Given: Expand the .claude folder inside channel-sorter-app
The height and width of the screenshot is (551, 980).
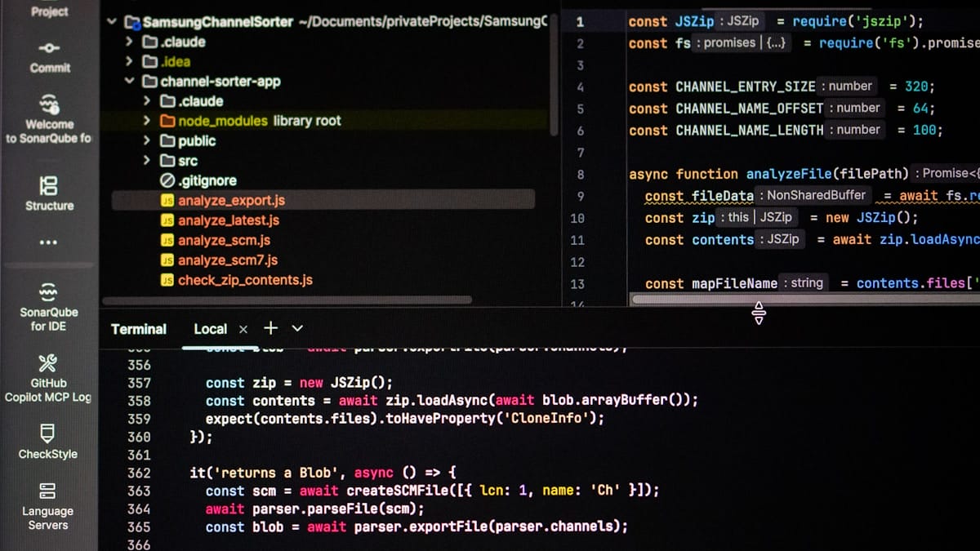Looking at the screenshot, I should tap(147, 101).
